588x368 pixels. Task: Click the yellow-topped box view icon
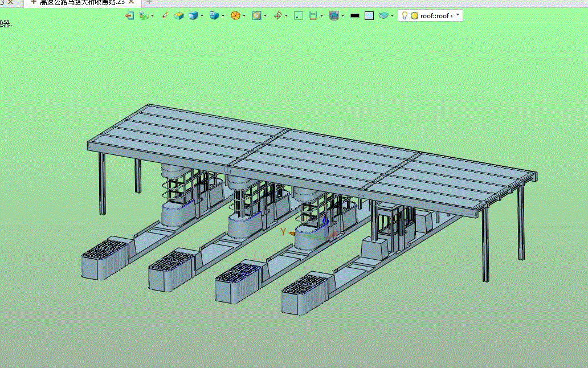(179, 15)
